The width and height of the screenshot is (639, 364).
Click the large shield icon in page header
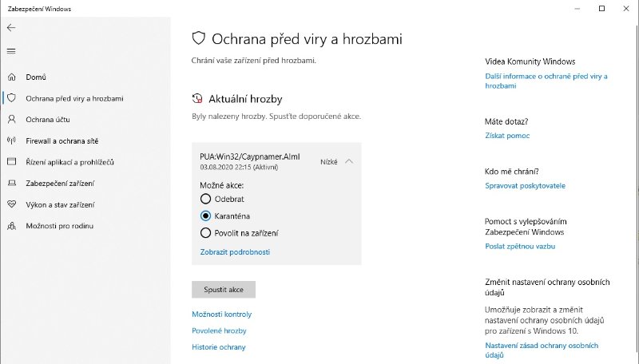coord(198,38)
